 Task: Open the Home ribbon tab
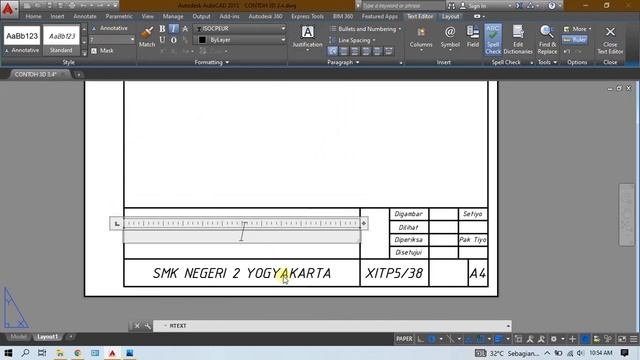pyautogui.click(x=33, y=16)
